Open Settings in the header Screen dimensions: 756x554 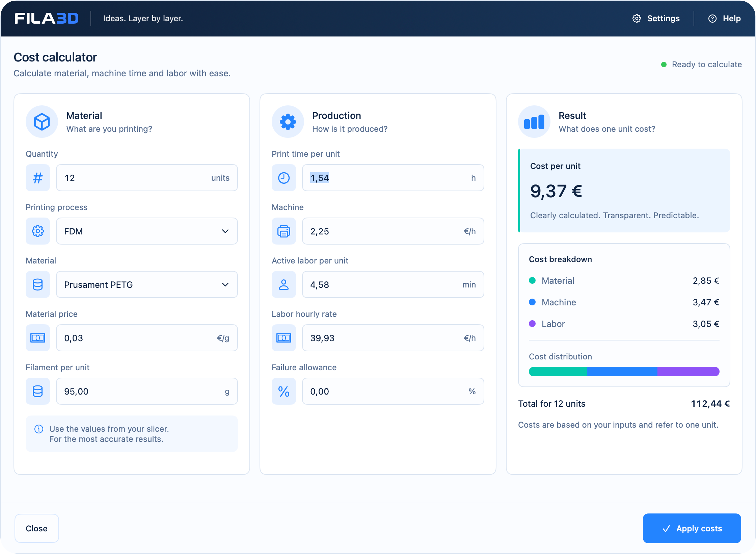point(656,19)
